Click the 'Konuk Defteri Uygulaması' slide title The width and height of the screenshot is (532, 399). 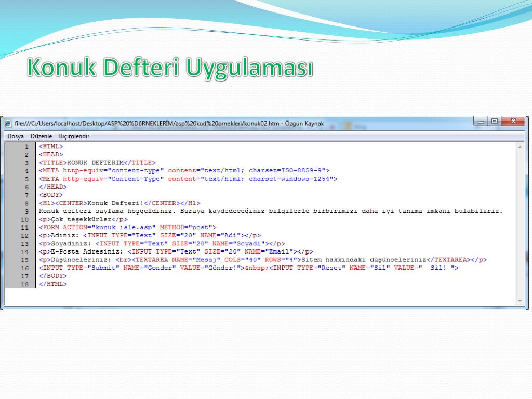click(x=170, y=68)
